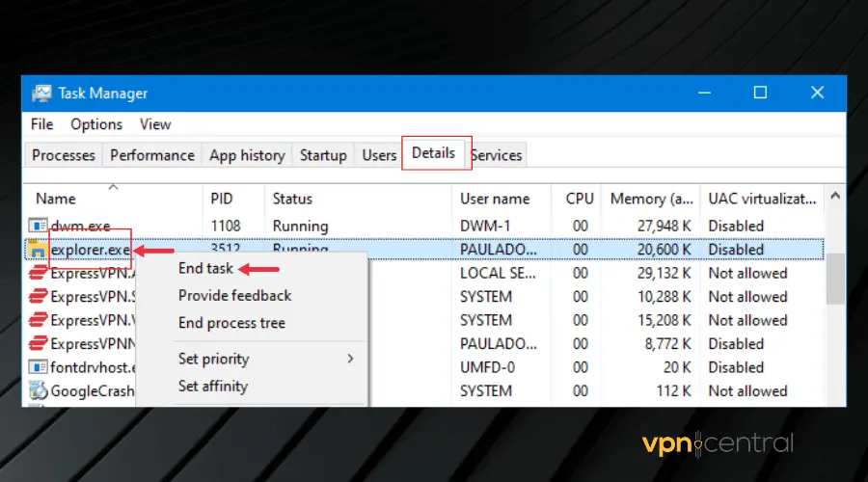Screen dimensions: 868x482
Task: Click the dwm.exe process icon
Action: pyautogui.click(x=38, y=226)
